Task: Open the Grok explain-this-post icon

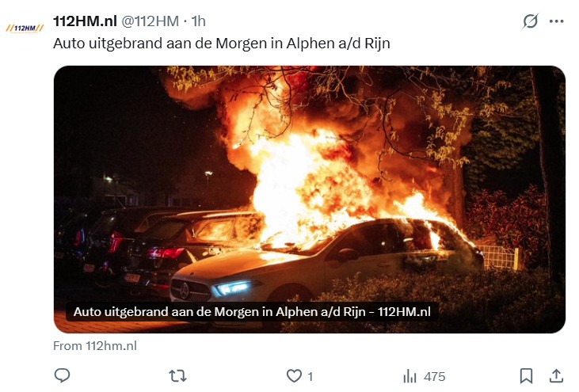Action: tap(530, 21)
